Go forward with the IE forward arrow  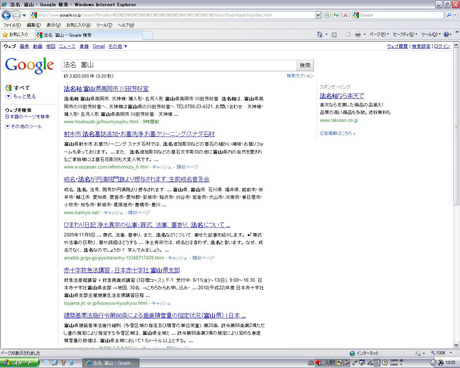[16, 15]
